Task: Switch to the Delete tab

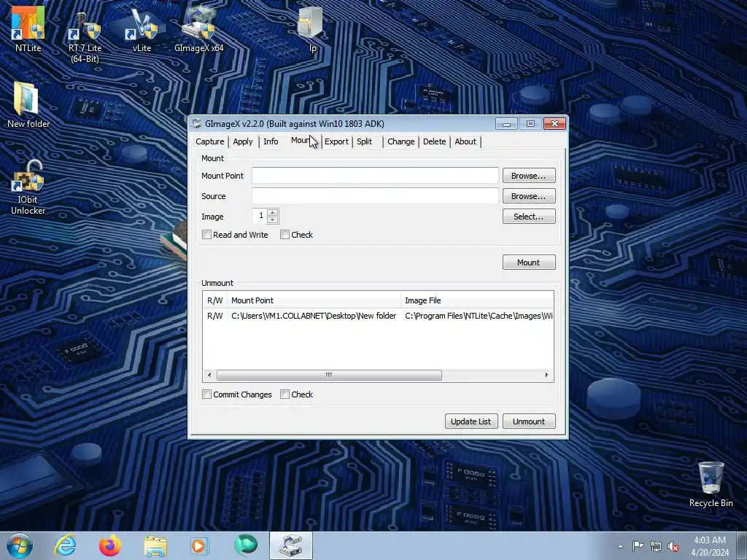Action: pyautogui.click(x=435, y=141)
